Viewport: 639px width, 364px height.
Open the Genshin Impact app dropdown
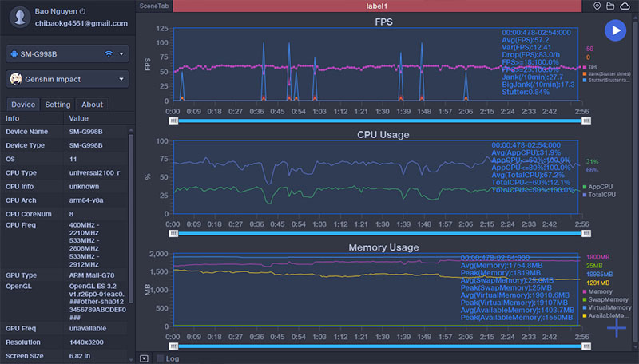coord(121,79)
